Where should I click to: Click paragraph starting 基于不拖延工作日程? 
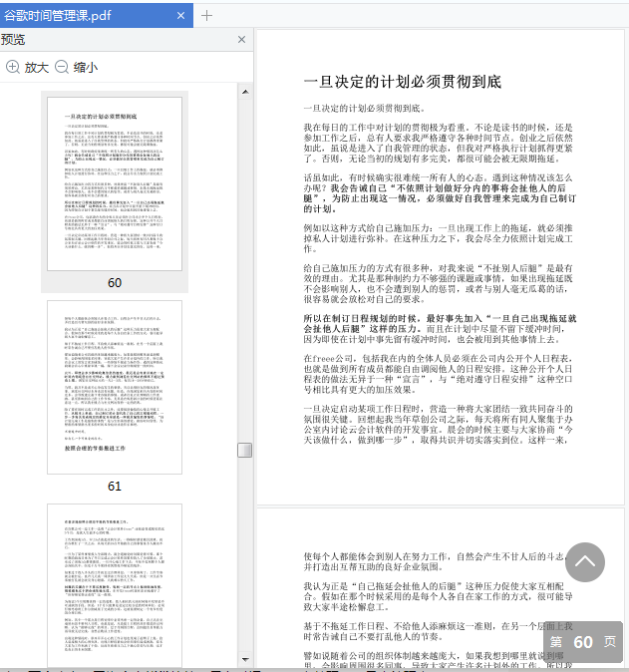coord(438,631)
